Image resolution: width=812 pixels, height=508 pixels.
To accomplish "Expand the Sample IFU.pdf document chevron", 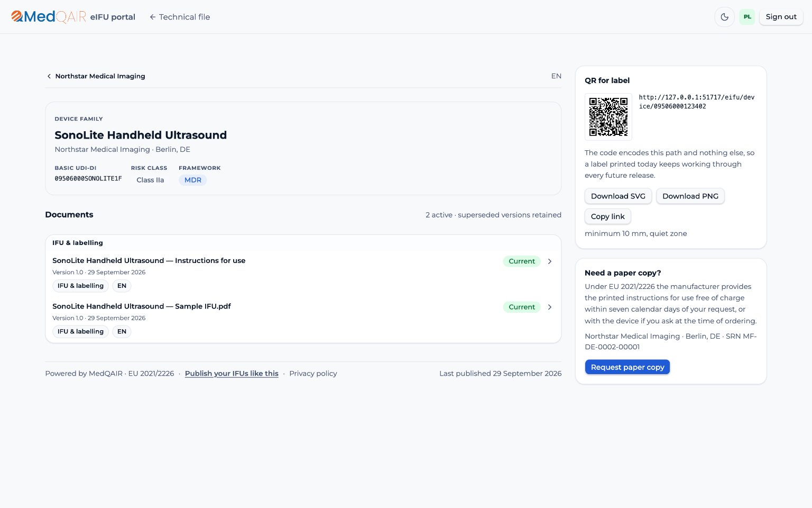I will click(x=550, y=307).
